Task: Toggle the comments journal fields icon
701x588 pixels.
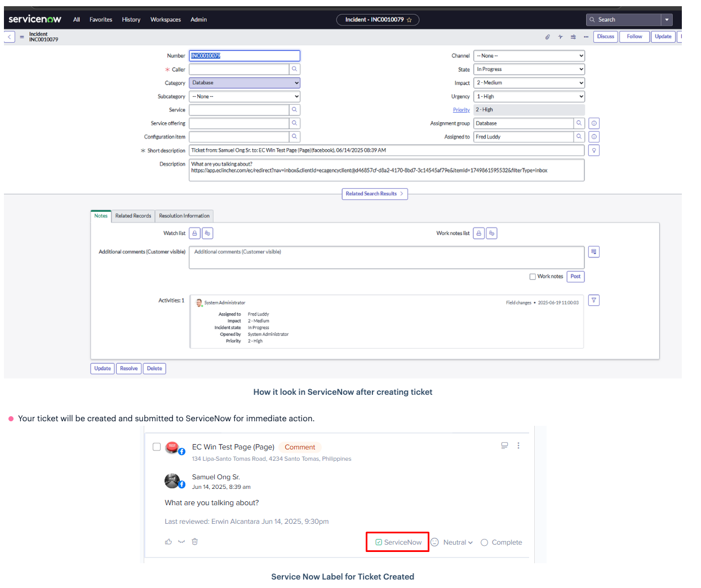Action: point(594,252)
